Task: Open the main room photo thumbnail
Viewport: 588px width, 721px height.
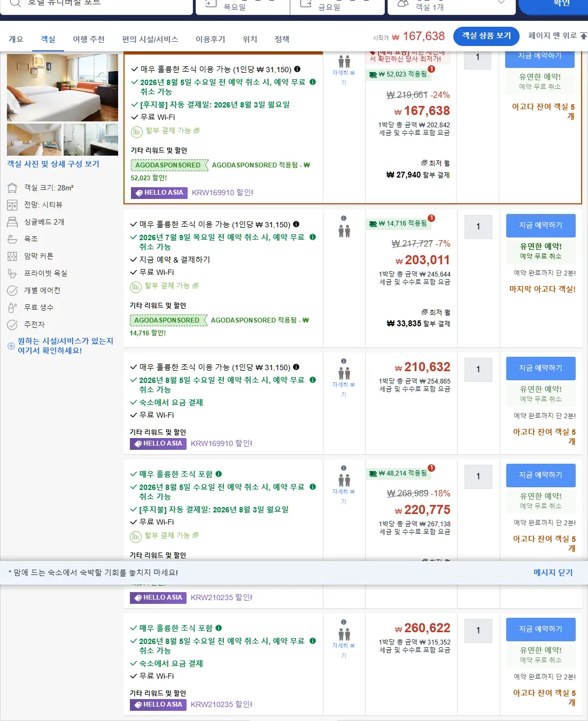Action: 63,87
